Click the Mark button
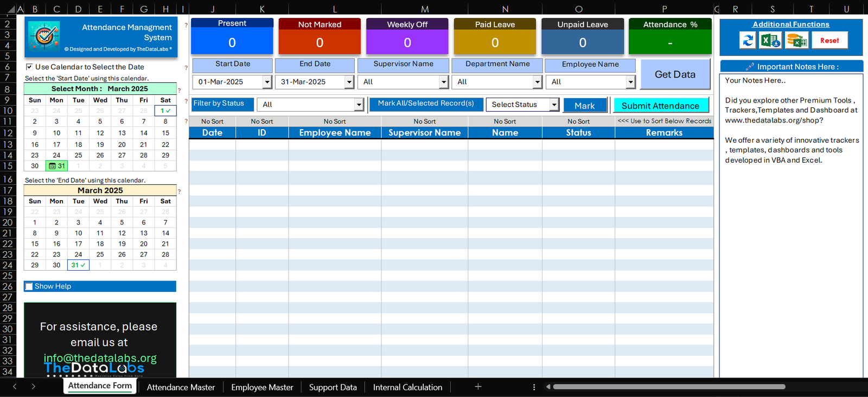The image size is (868, 397). (x=585, y=106)
